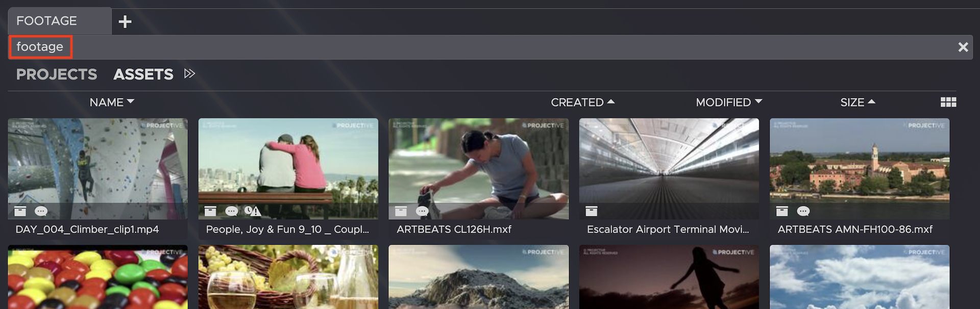The image size is (980, 309).
Task: Click archive icon on DAY_004_Climber clip
Action: point(20,211)
